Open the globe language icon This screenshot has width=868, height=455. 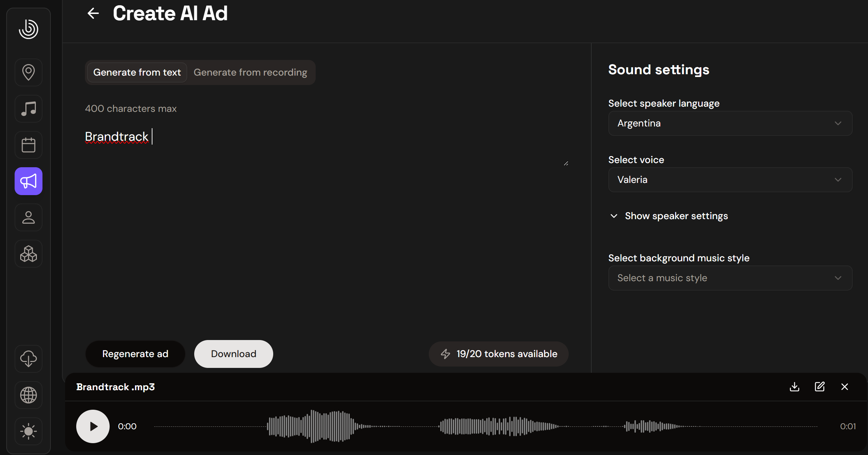tap(29, 395)
